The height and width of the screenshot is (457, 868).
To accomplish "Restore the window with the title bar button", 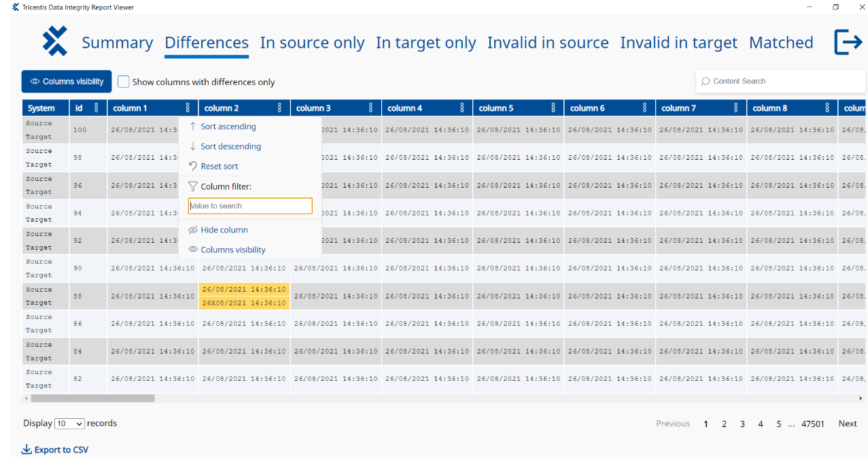I will click(x=836, y=7).
